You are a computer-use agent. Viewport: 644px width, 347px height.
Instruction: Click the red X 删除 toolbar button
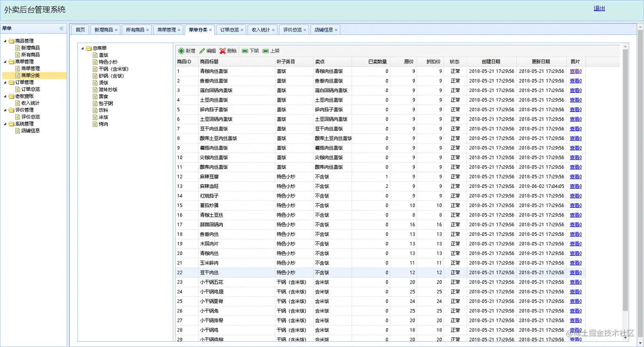point(228,51)
